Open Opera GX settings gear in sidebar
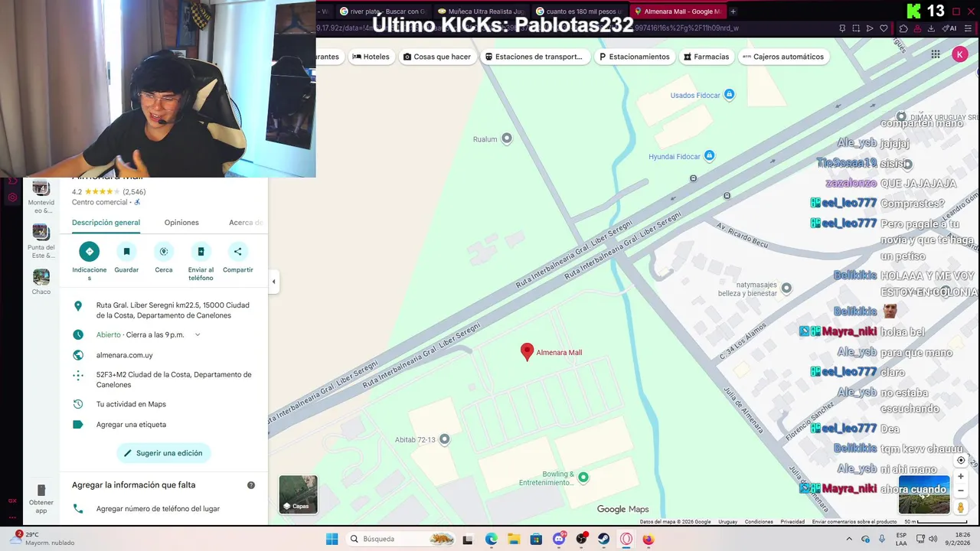 click(12, 197)
